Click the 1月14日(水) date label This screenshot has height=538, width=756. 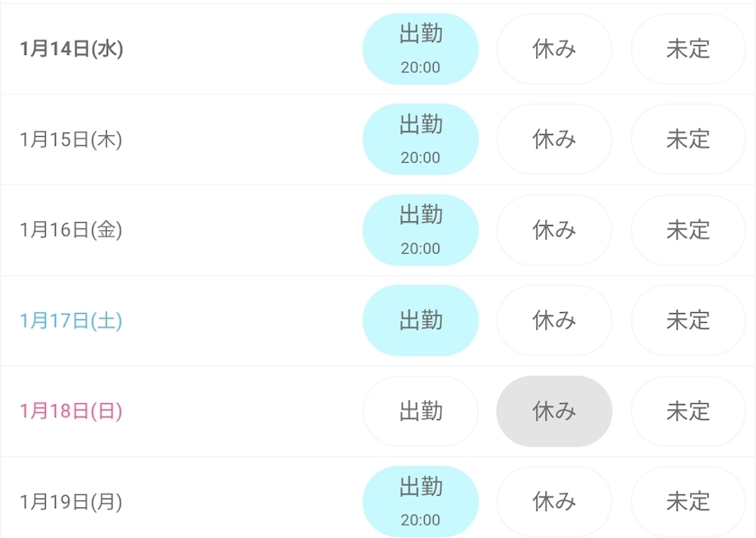tap(71, 49)
